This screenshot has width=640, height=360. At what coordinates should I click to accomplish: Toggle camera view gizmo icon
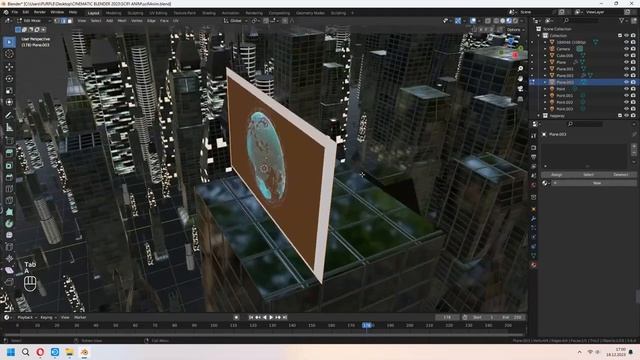tap(520, 89)
